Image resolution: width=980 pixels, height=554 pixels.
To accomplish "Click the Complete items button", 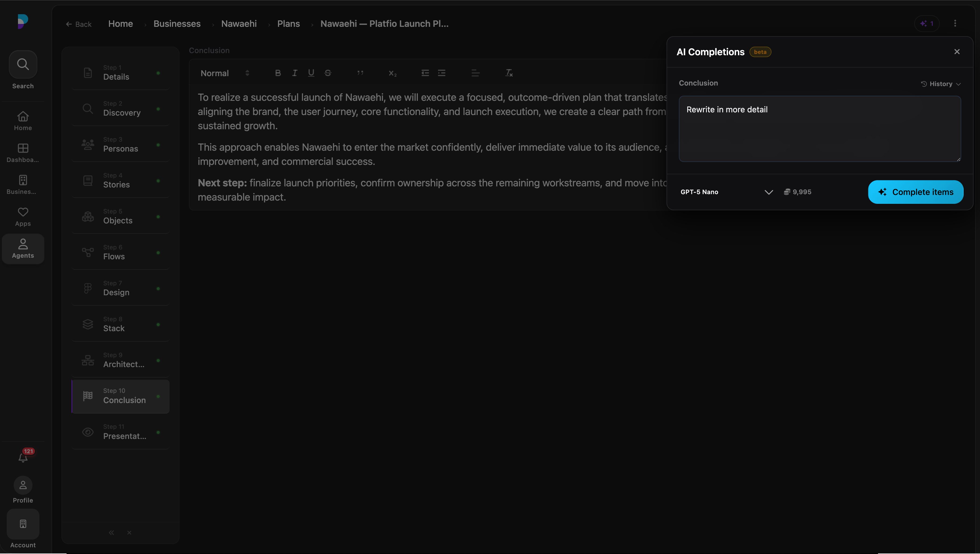I will [916, 192].
